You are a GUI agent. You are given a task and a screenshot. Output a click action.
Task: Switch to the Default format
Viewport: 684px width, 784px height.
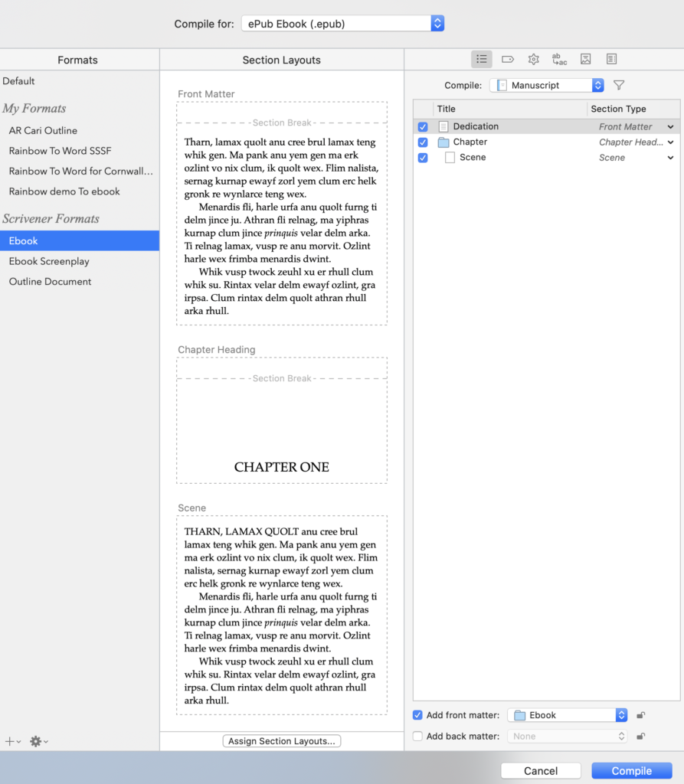point(18,80)
